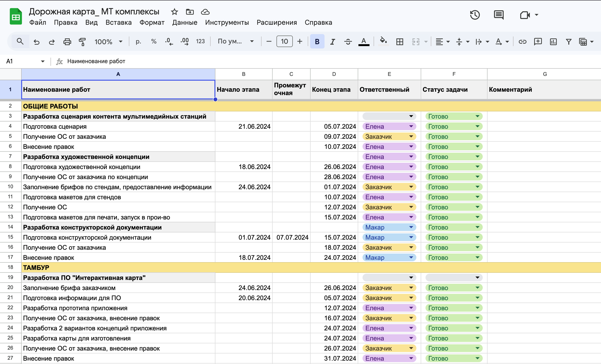601x364 pixels.
Task: Open Заказчик dropdown in row 5
Action: [x=411, y=136]
